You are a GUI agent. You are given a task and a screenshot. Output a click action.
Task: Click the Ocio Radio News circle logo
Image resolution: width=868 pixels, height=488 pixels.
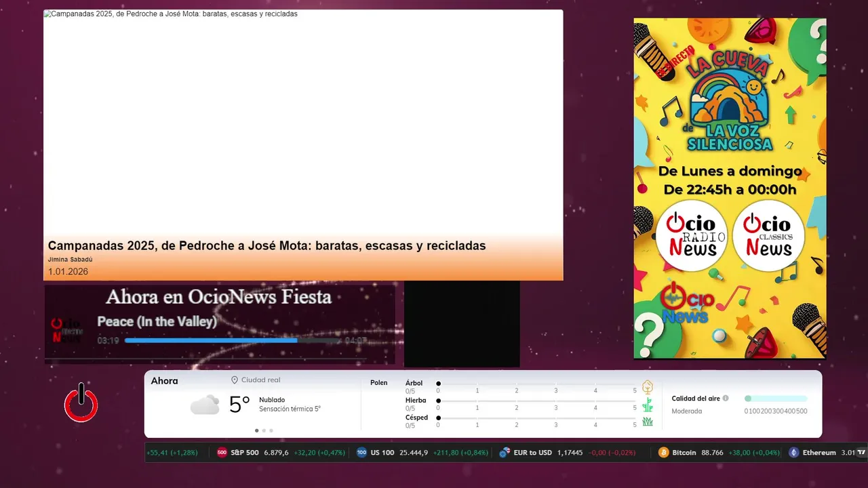tap(691, 236)
